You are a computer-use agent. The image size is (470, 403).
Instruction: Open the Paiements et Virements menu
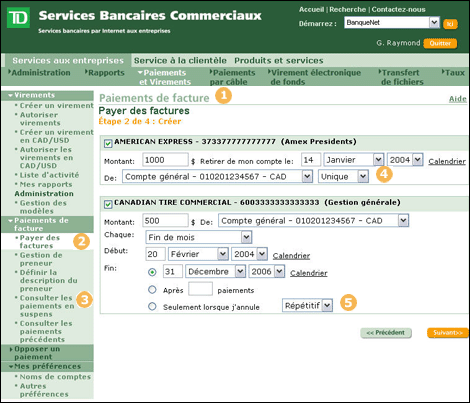coord(165,77)
